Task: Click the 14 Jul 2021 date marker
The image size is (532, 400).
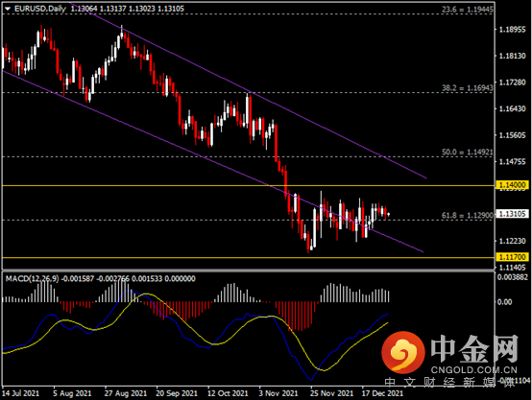Action: pyautogui.click(x=21, y=393)
